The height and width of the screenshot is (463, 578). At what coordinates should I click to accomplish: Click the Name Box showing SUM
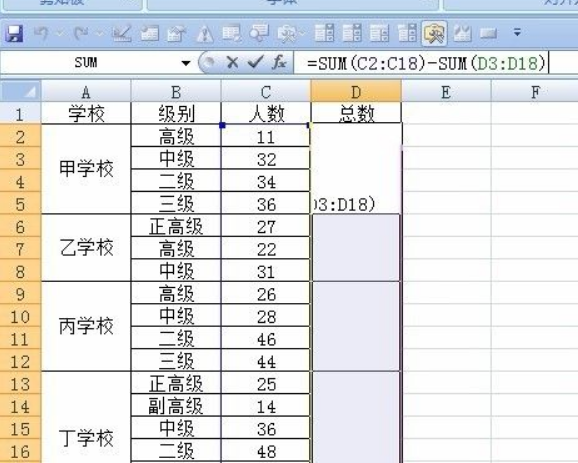(x=86, y=63)
